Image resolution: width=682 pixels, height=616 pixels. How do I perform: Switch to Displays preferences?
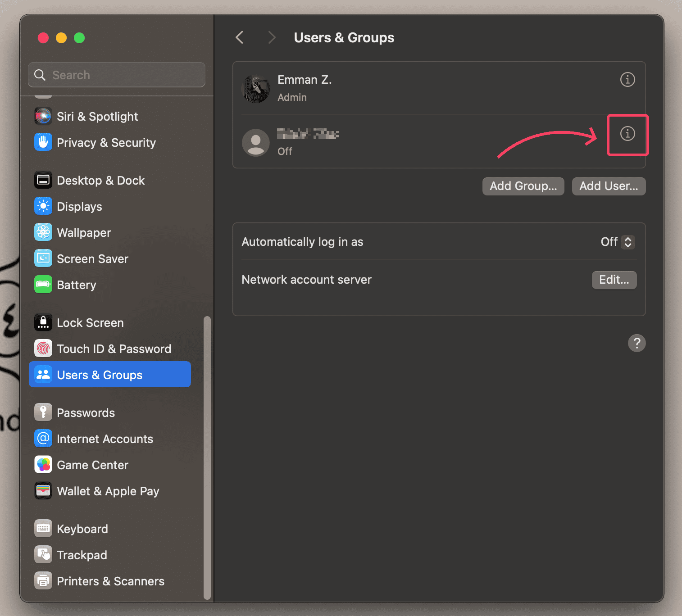79,207
